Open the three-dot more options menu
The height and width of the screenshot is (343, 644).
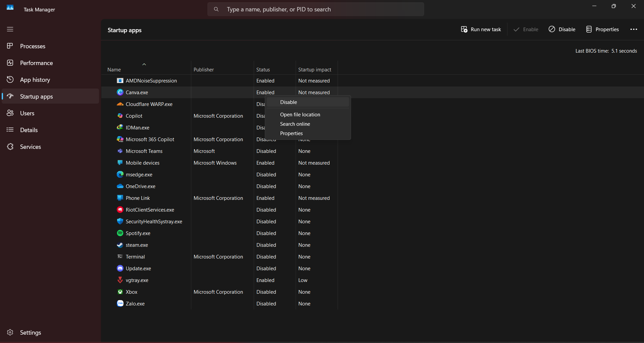(x=634, y=30)
